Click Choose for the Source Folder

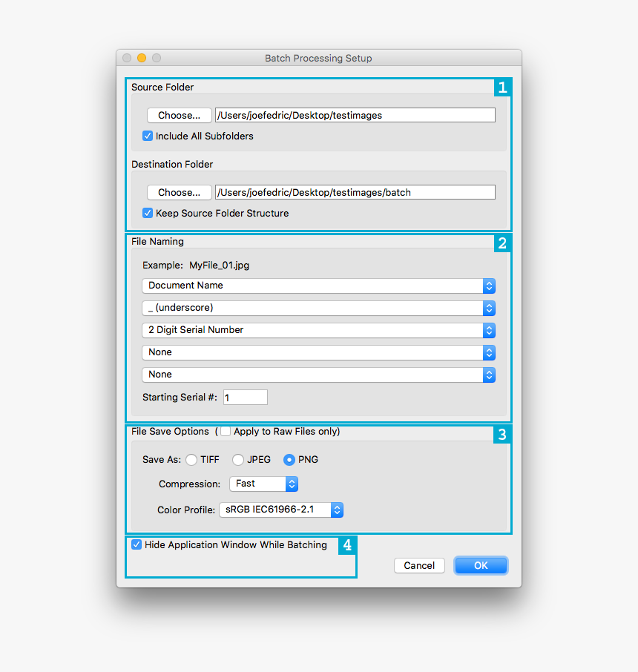point(179,115)
